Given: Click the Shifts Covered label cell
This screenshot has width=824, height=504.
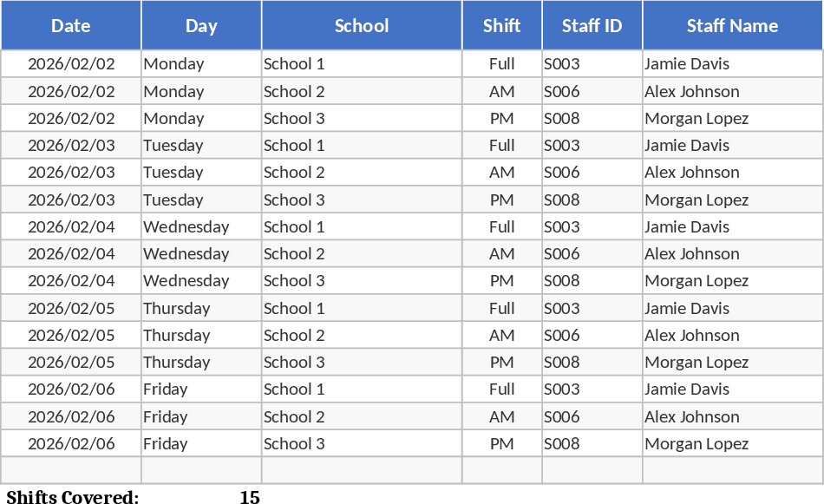Looking at the screenshot, I should [72, 497].
